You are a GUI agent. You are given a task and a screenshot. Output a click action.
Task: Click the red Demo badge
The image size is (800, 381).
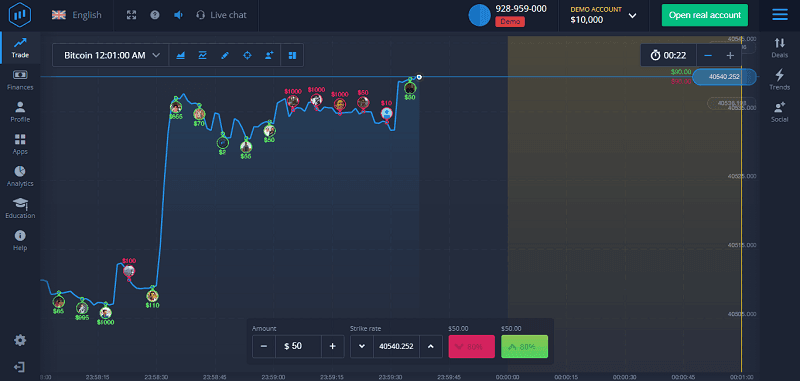(510, 21)
